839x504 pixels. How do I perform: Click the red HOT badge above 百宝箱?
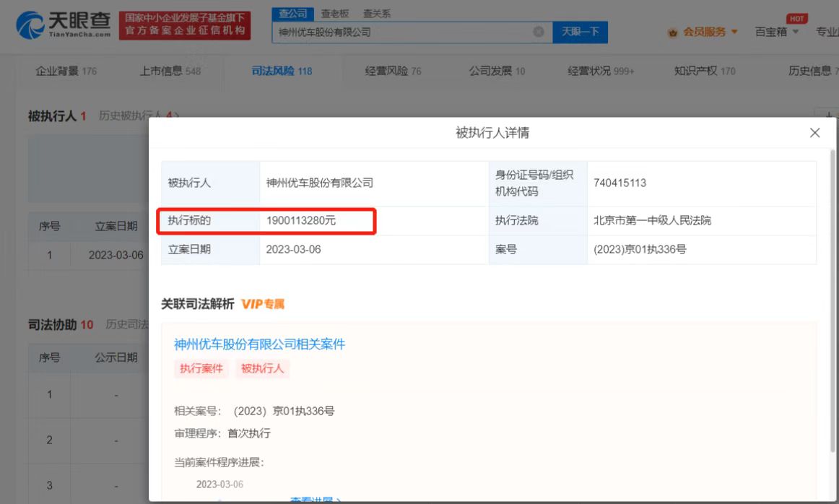[x=796, y=19]
